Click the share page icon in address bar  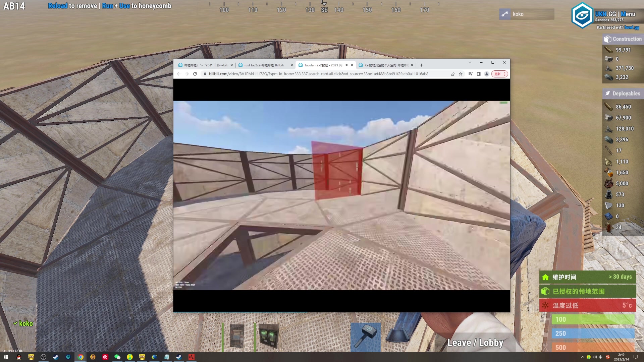tap(452, 74)
